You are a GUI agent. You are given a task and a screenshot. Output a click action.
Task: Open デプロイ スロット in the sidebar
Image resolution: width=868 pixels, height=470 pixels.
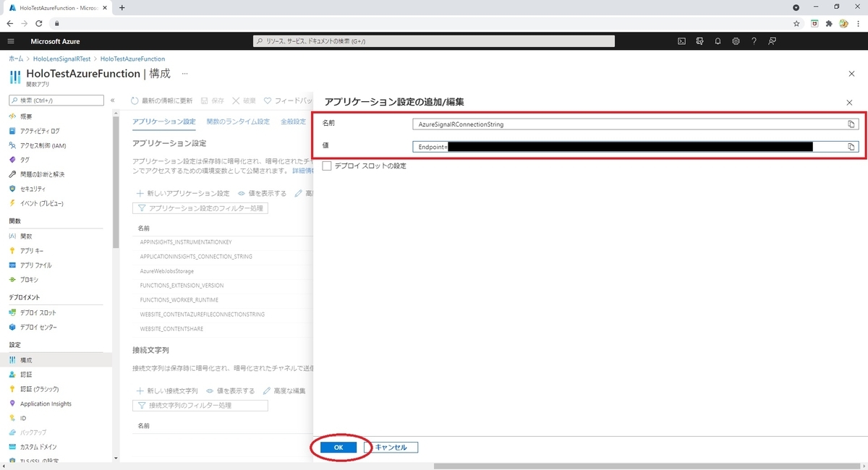click(38, 313)
